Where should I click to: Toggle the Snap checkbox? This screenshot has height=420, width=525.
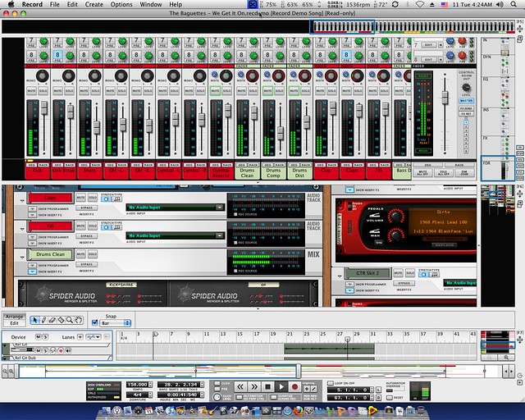click(x=95, y=322)
